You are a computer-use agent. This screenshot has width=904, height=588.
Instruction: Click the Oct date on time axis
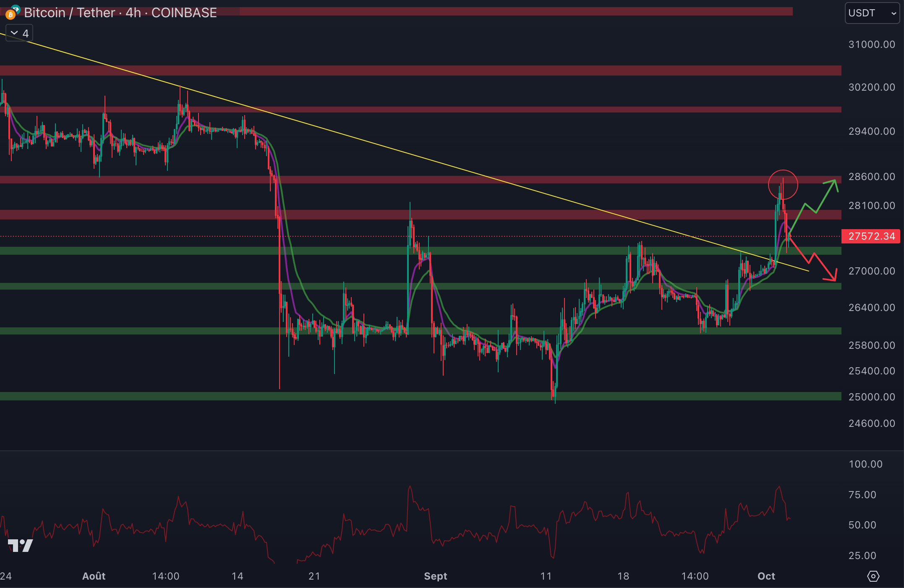tap(766, 576)
